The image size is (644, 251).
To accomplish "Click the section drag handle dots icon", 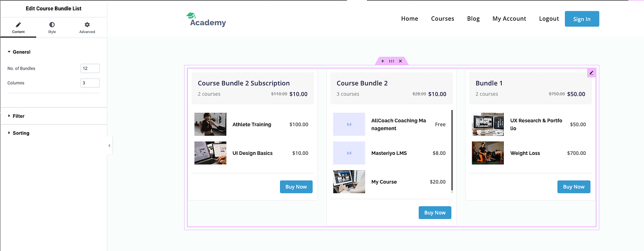I will tap(391, 61).
